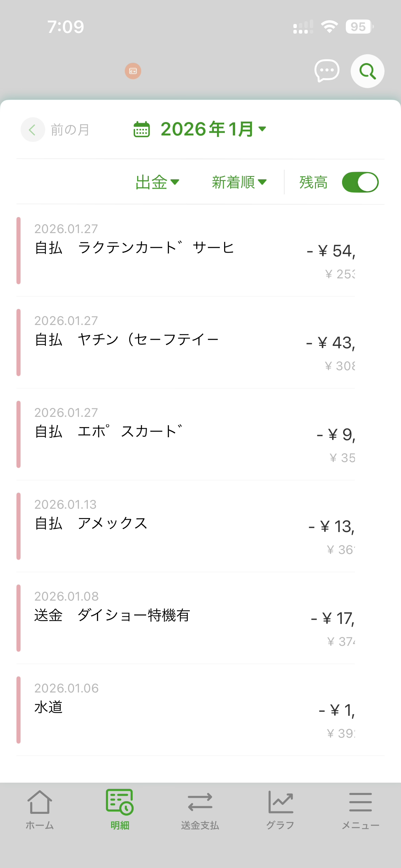Open the ダイショー特機有 transfer entry
This screenshot has height=868, width=401.
[185, 618]
